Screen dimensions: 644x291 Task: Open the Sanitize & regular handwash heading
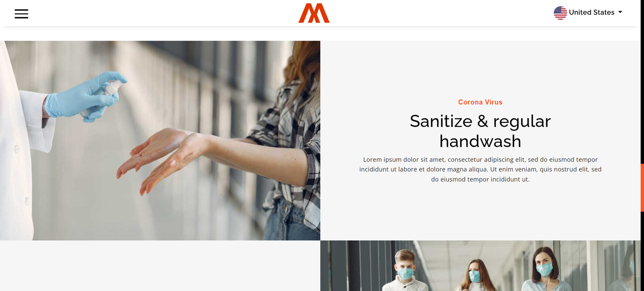click(480, 131)
